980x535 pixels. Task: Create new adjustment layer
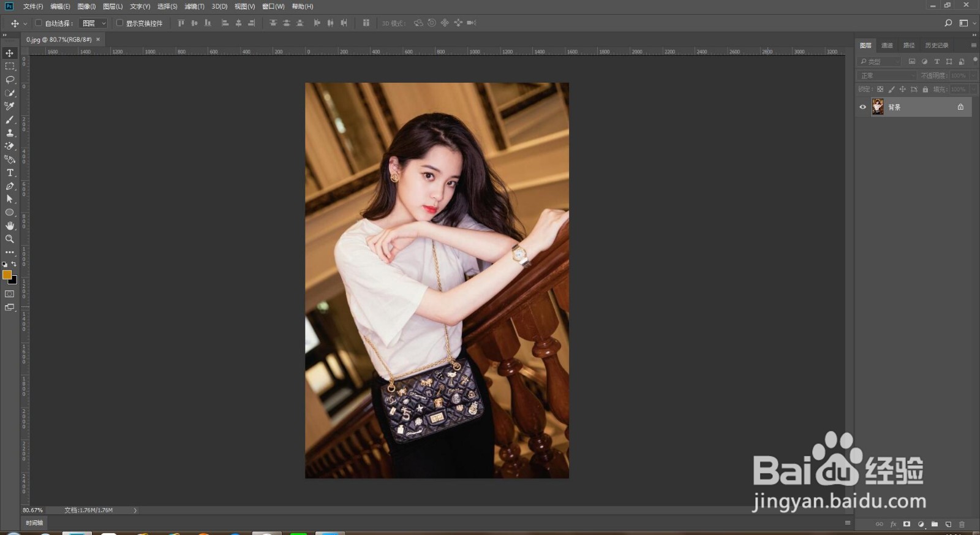pos(921,525)
